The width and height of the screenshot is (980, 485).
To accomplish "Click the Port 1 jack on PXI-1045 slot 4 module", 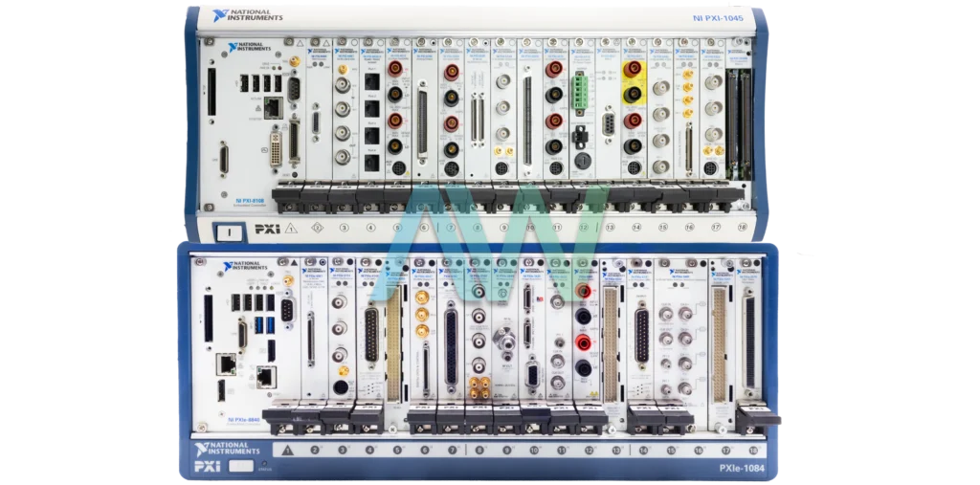I will click(371, 80).
